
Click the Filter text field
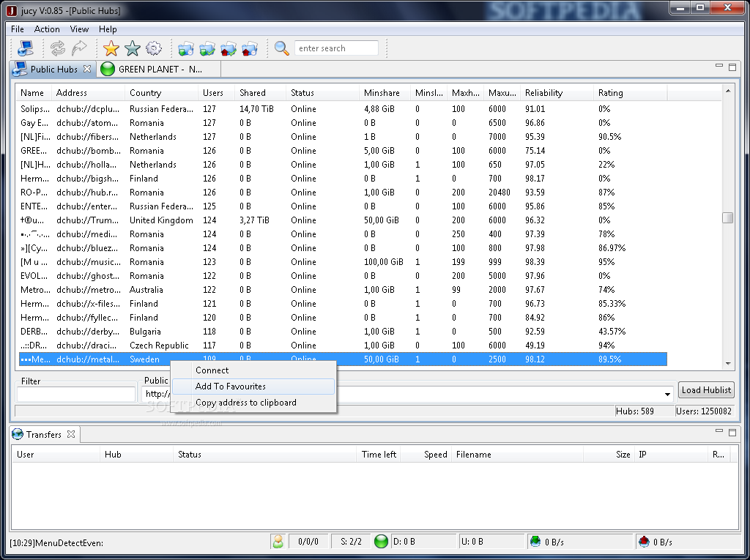tap(76, 394)
